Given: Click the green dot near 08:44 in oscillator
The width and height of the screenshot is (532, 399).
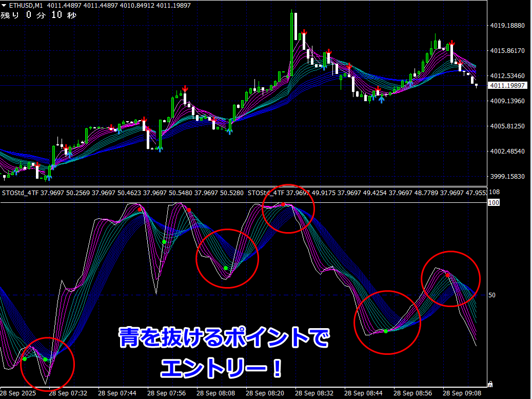Looking at the screenshot, I should (x=386, y=331).
